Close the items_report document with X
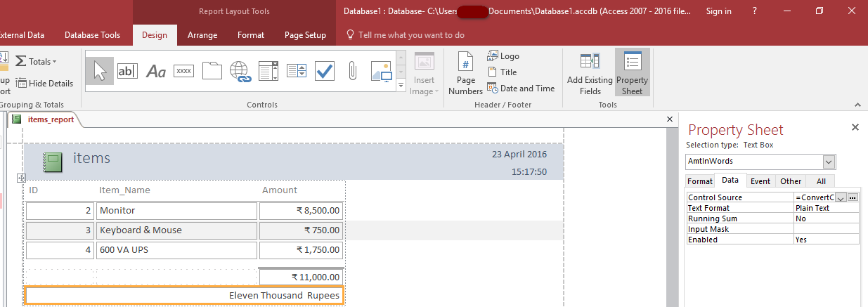This screenshot has height=307, width=868. [x=670, y=119]
